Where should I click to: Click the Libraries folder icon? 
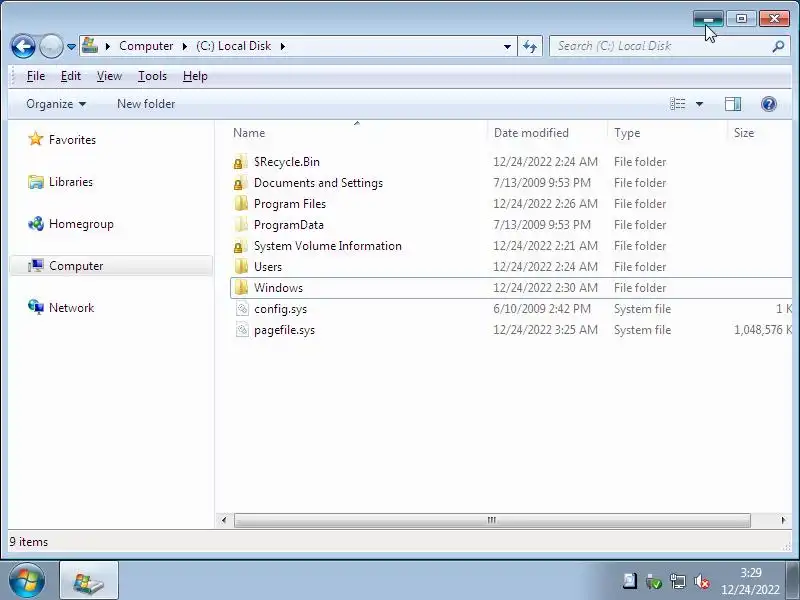[36, 182]
